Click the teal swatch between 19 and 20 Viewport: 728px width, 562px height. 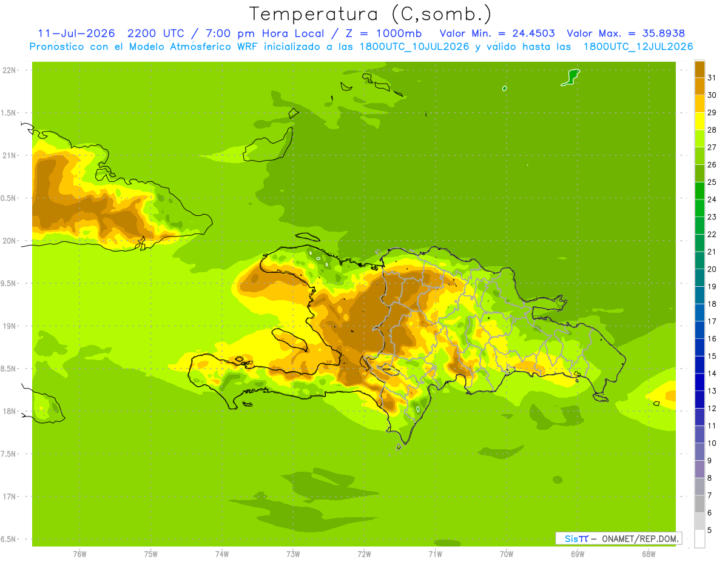coord(699,278)
